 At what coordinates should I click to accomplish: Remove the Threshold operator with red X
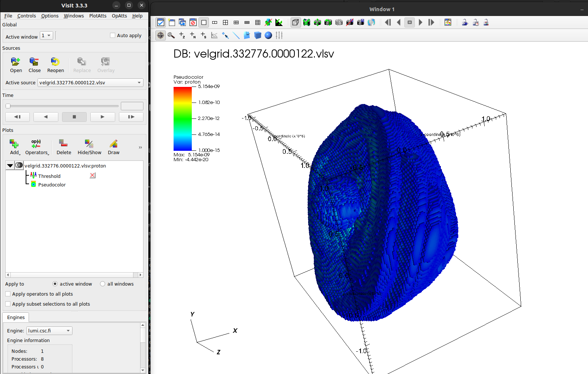tap(93, 175)
